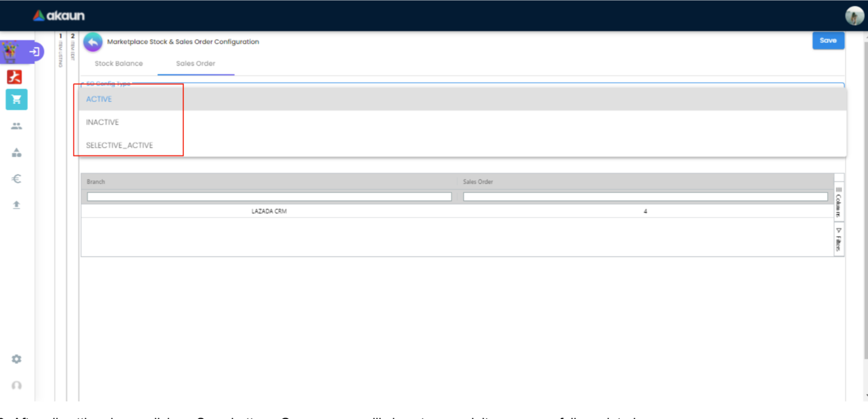
Task: Click the headset support icon
Action: tap(16, 385)
